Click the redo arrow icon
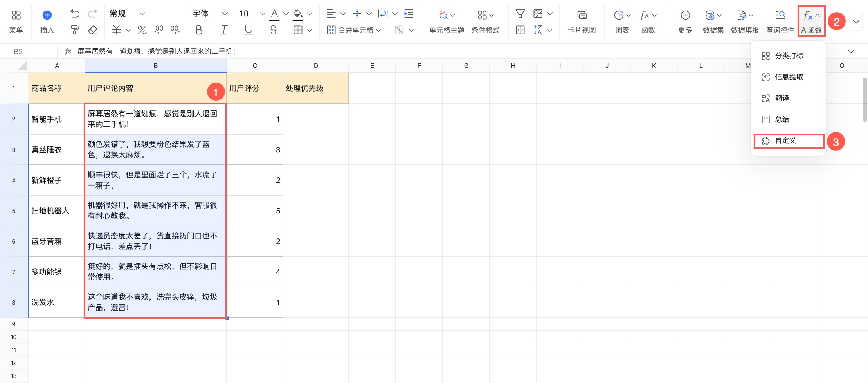Screen dimensions: 868x383 (x=93, y=14)
